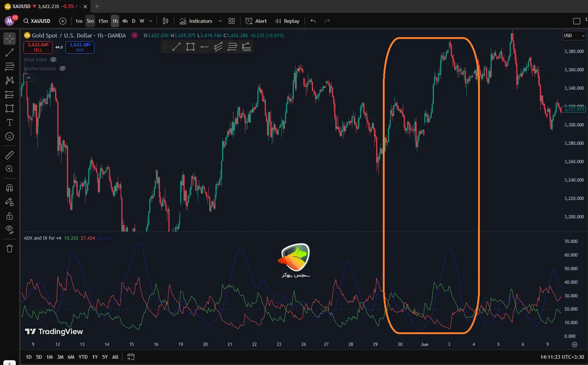Open the layout grid selector
Screen dimensions: 588x365
pyautogui.click(x=231, y=21)
